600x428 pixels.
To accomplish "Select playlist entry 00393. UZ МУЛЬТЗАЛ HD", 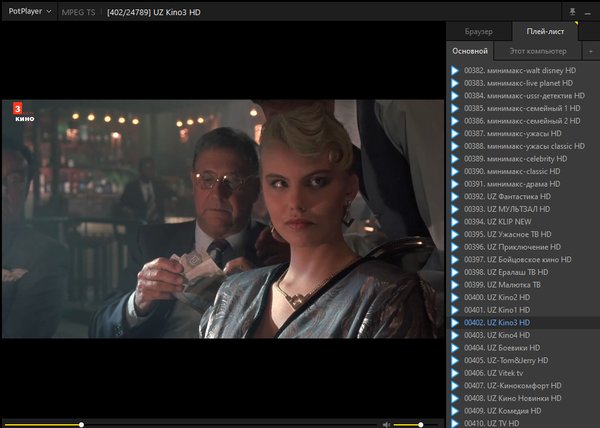I will tap(523, 209).
